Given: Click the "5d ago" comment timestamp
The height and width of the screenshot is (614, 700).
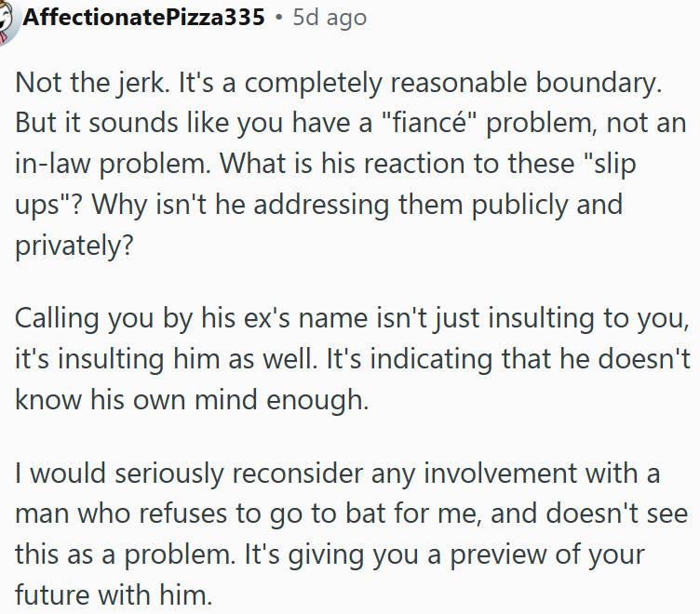Looking at the screenshot, I should click(x=330, y=18).
